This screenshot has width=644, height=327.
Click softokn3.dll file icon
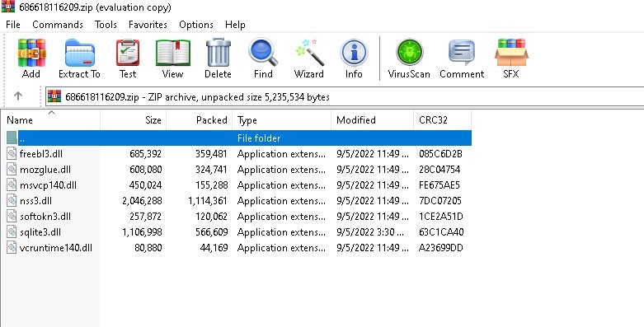click(12, 216)
